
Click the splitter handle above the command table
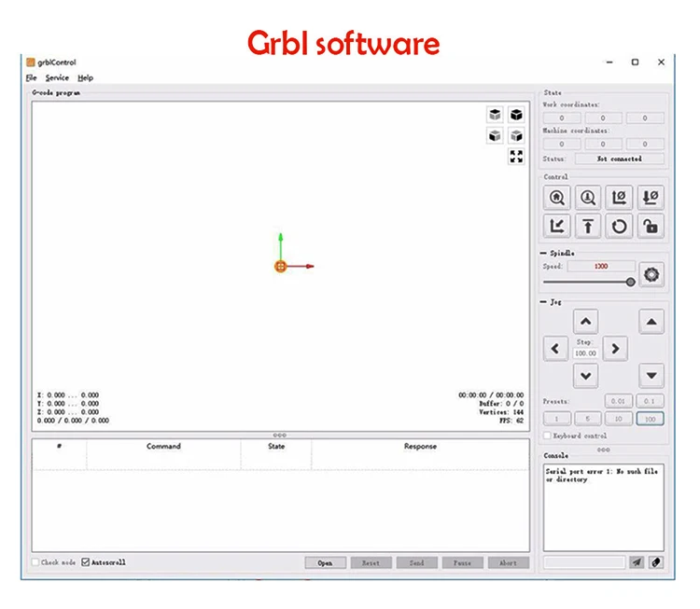[279, 435]
